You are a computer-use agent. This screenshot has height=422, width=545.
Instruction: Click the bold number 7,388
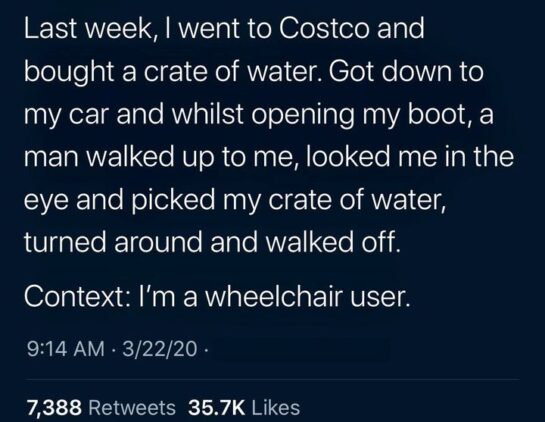[x=54, y=408]
